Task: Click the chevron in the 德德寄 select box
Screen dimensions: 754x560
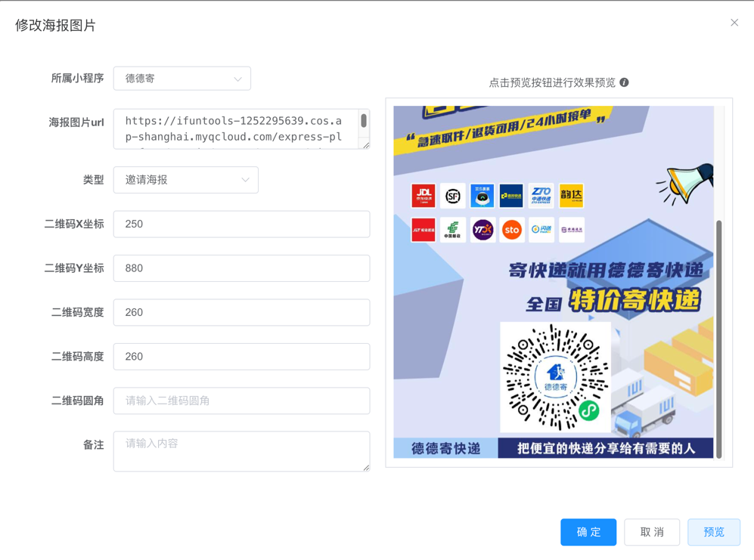Action: [x=237, y=79]
